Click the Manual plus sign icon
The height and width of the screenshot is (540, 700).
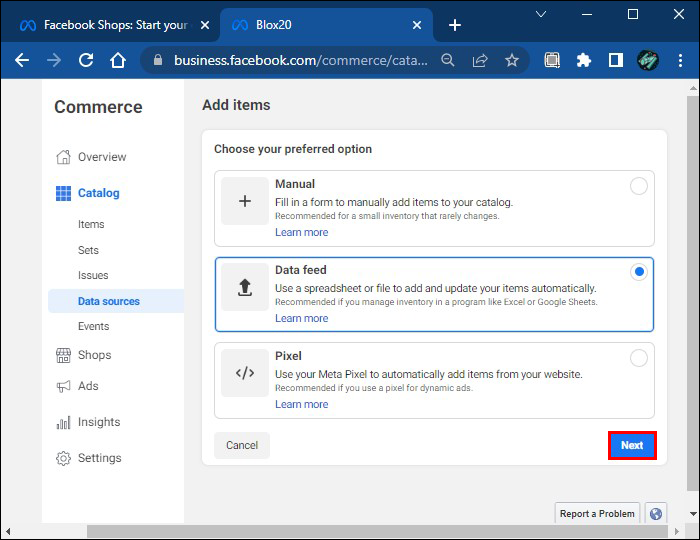tap(245, 202)
